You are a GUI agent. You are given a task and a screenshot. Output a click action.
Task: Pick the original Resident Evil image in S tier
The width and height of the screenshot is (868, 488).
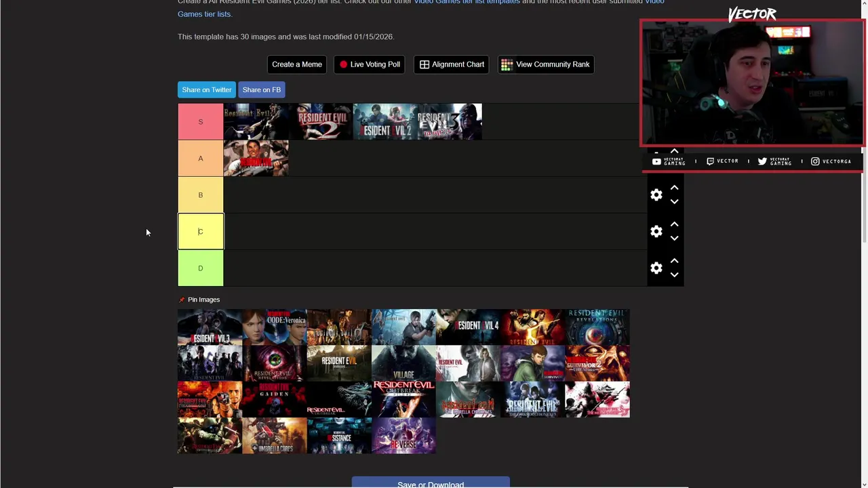click(256, 122)
